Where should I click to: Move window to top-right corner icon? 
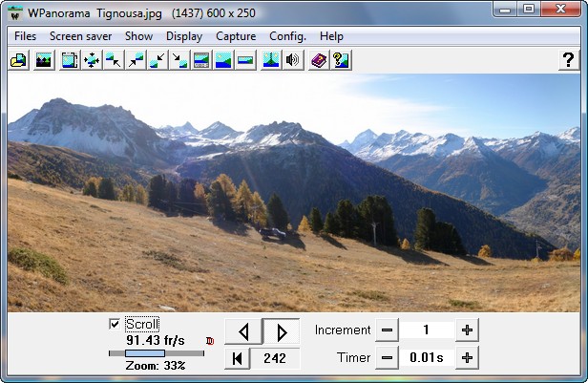pos(136,60)
